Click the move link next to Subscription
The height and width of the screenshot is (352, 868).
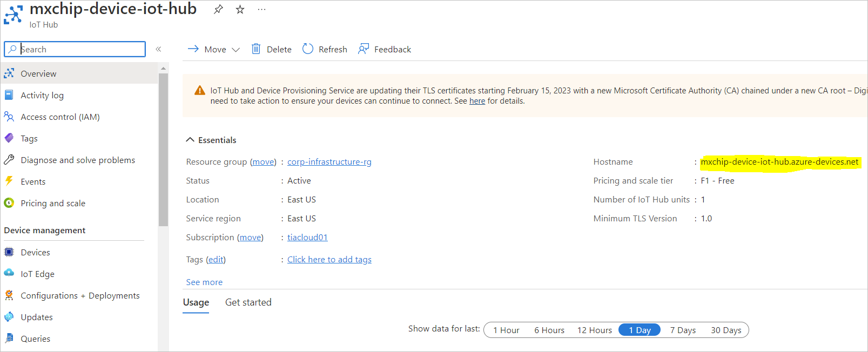[x=250, y=238]
